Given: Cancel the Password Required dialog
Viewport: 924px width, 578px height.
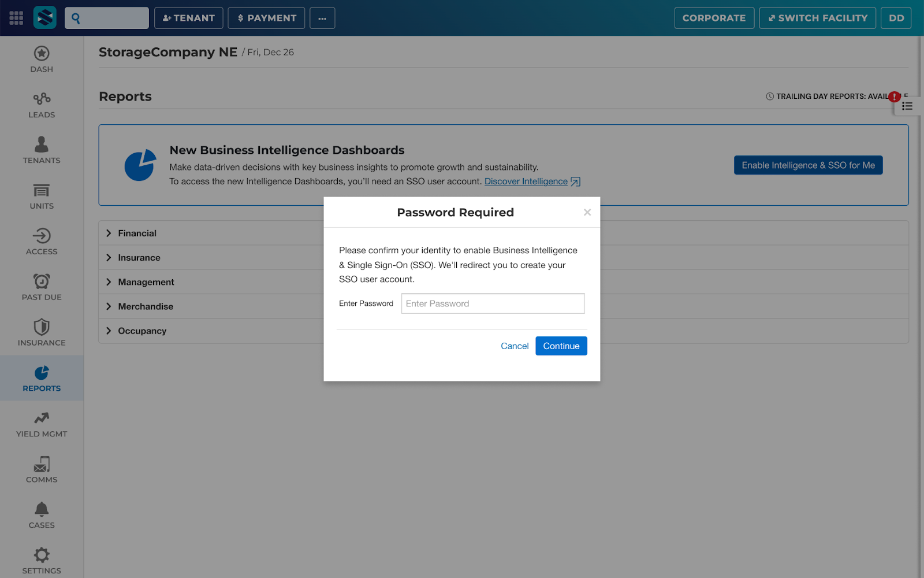Looking at the screenshot, I should point(514,346).
